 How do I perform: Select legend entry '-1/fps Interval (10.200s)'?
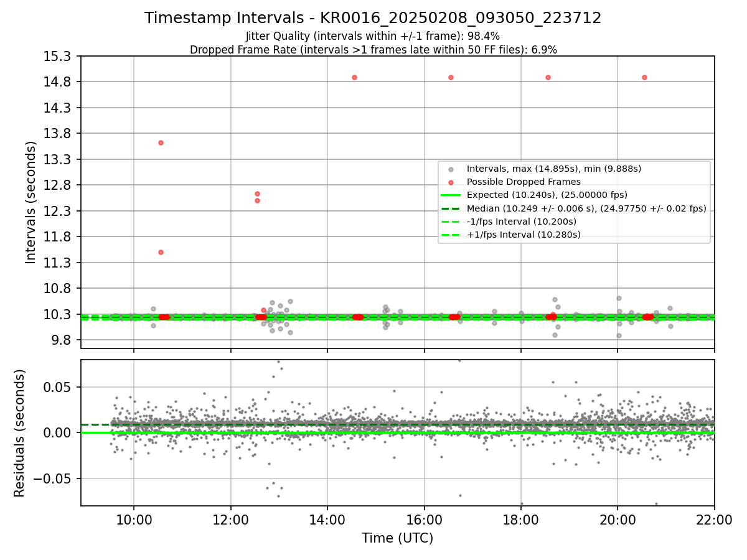522,222
